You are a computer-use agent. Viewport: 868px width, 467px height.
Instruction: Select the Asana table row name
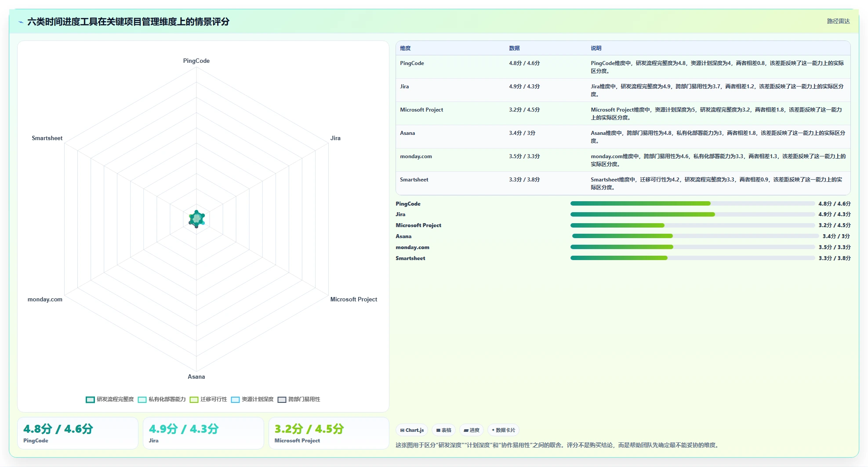point(407,133)
